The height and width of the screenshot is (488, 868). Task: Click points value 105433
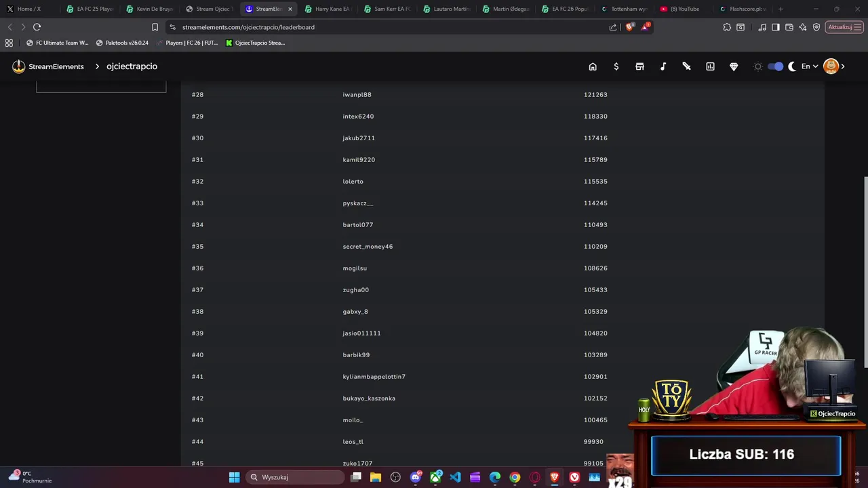595,290
